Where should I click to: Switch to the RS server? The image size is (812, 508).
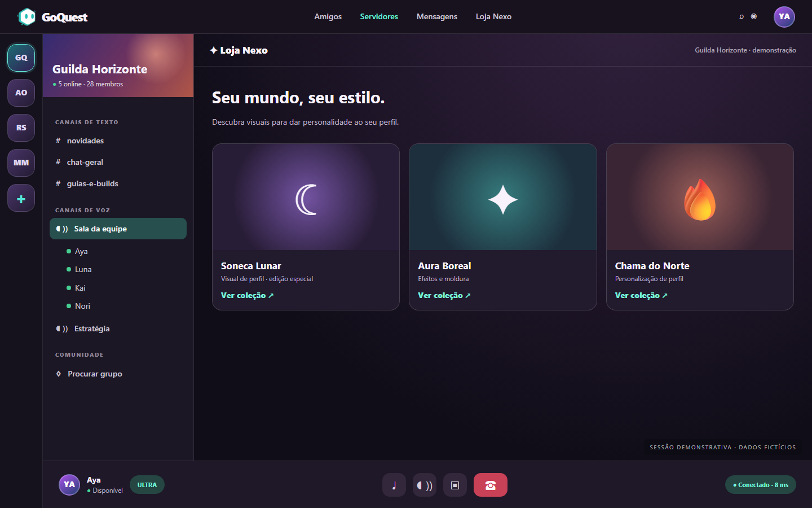pos(21,128)
